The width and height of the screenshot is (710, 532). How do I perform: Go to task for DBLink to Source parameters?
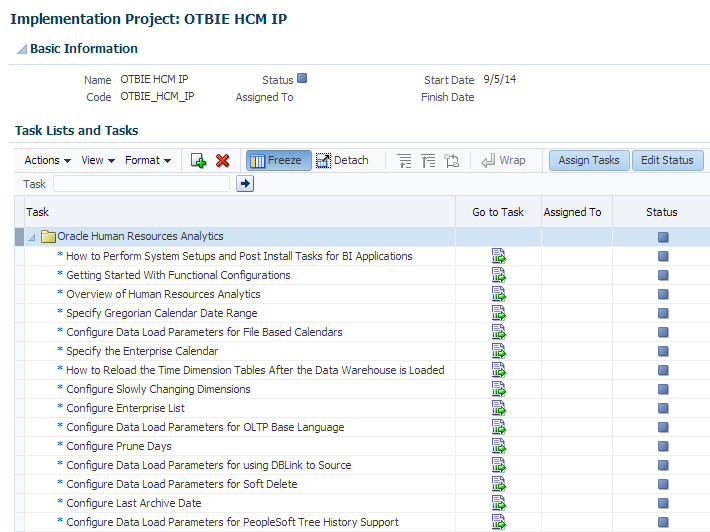click(499, 465)
